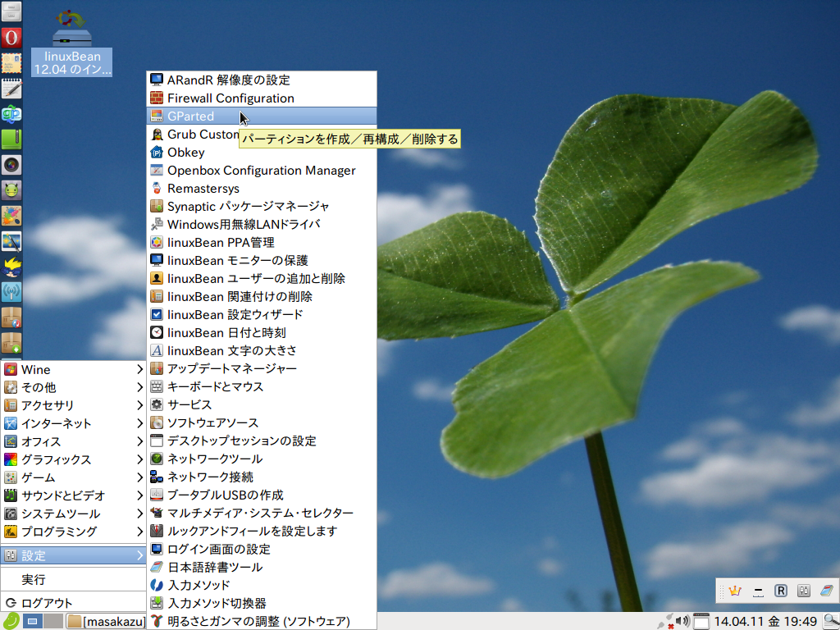Open キーボードとマウス settings
Viewport: 840px width, 630px height.
(x=262, y=387)
